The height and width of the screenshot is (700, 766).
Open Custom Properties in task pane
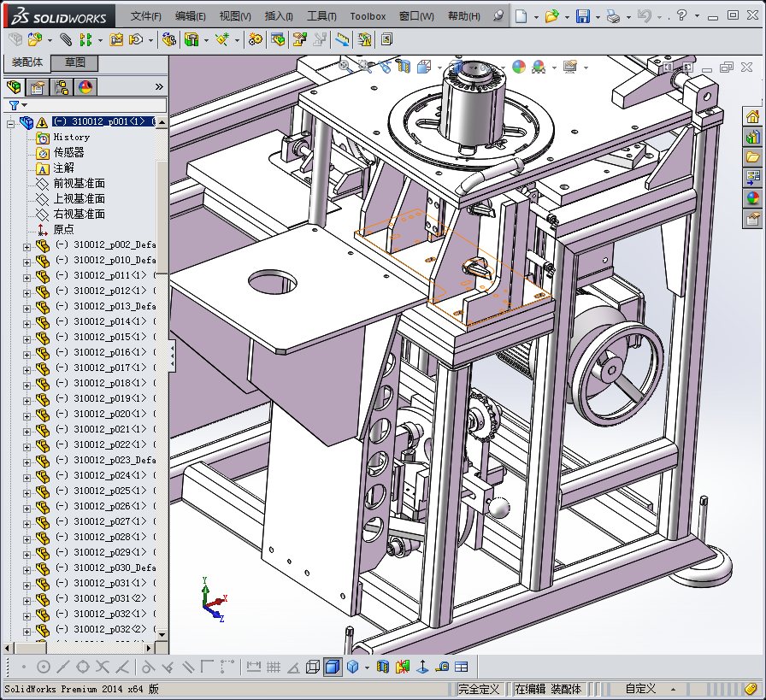(752, 218)
